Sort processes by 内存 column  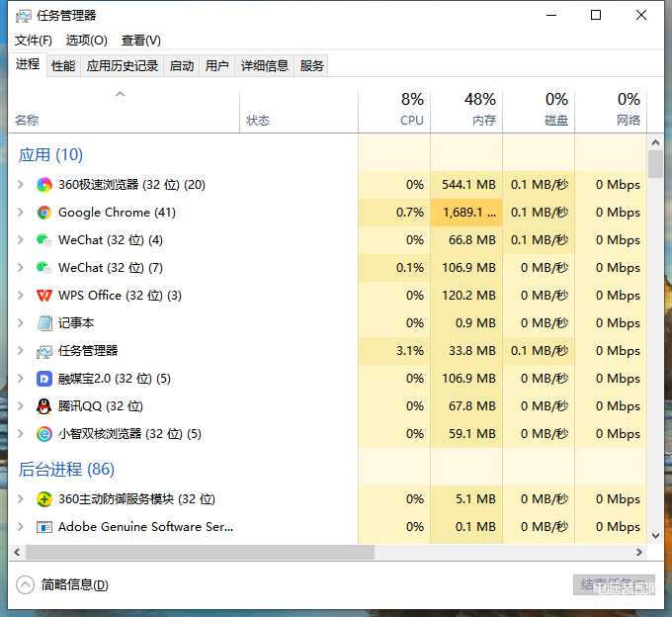pyautogui.click(x=466, y=111)
